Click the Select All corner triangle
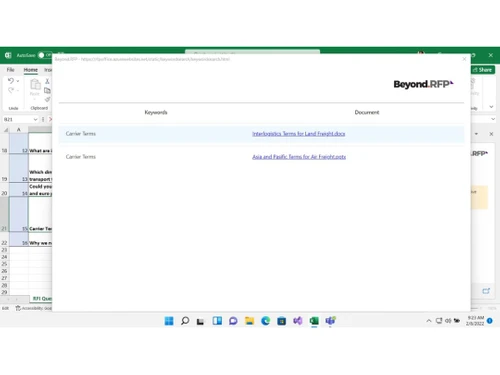 click(6, 129)
